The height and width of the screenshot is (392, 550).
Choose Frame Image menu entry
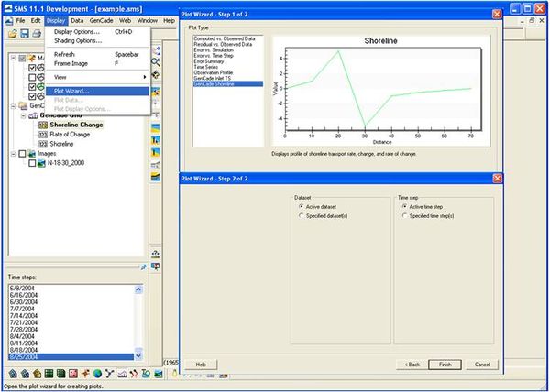98,63
